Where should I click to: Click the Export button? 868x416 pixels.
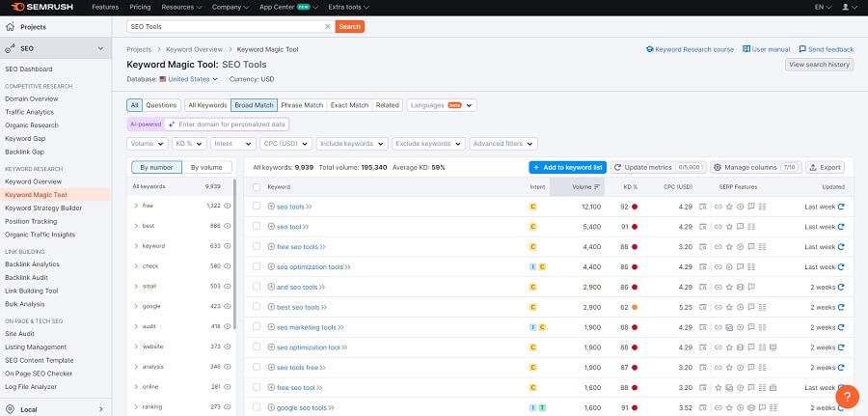[x=825, y=167]
